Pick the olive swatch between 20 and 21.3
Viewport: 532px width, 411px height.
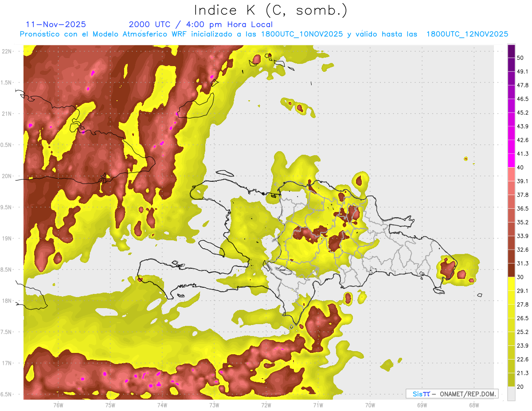click(x=511, y=380)
